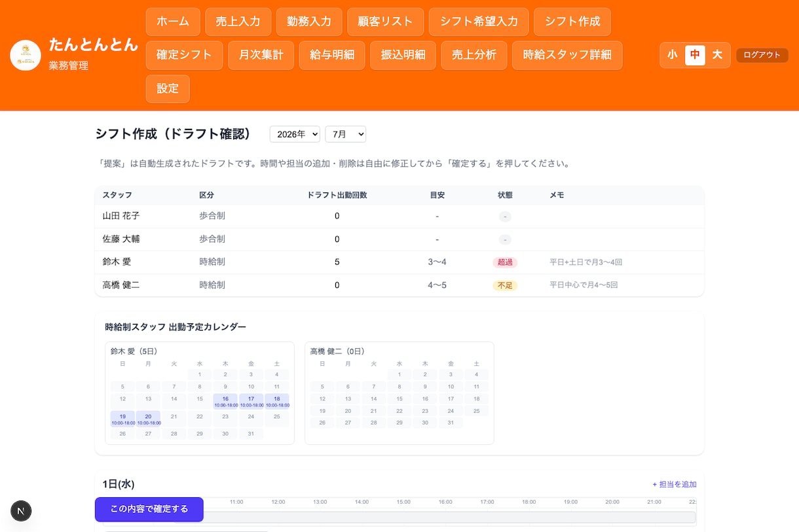The image size is (799, 532).
Task: Click + 担当を追加 link
Action: [x=675, y=484]
